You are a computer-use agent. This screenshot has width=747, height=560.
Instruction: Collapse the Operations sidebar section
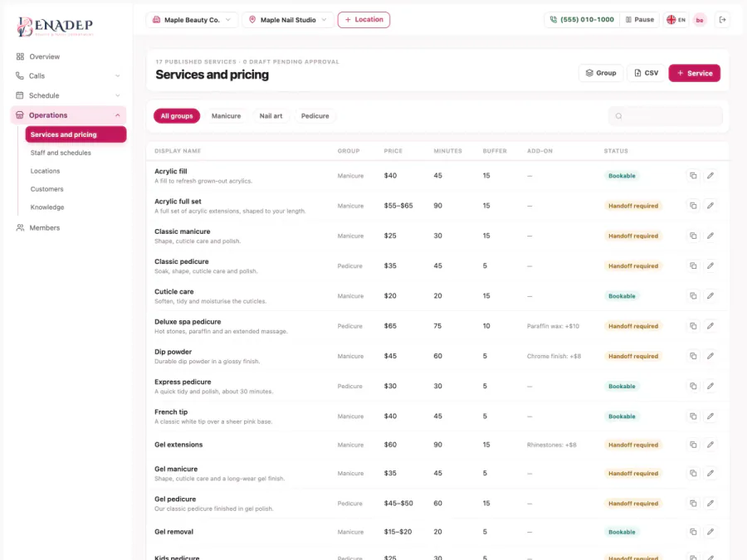[68, 114]
